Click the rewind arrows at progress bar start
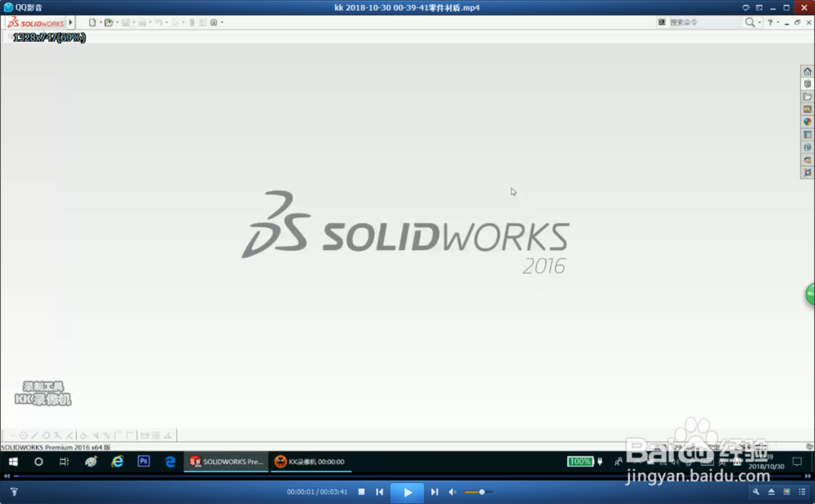 (x=7, y=476)
